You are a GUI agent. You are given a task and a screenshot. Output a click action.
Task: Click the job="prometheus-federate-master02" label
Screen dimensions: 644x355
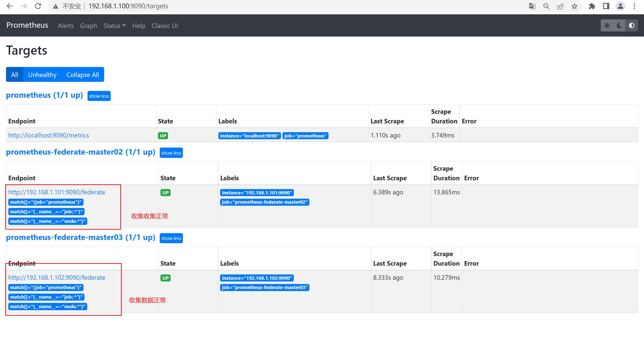265,202
